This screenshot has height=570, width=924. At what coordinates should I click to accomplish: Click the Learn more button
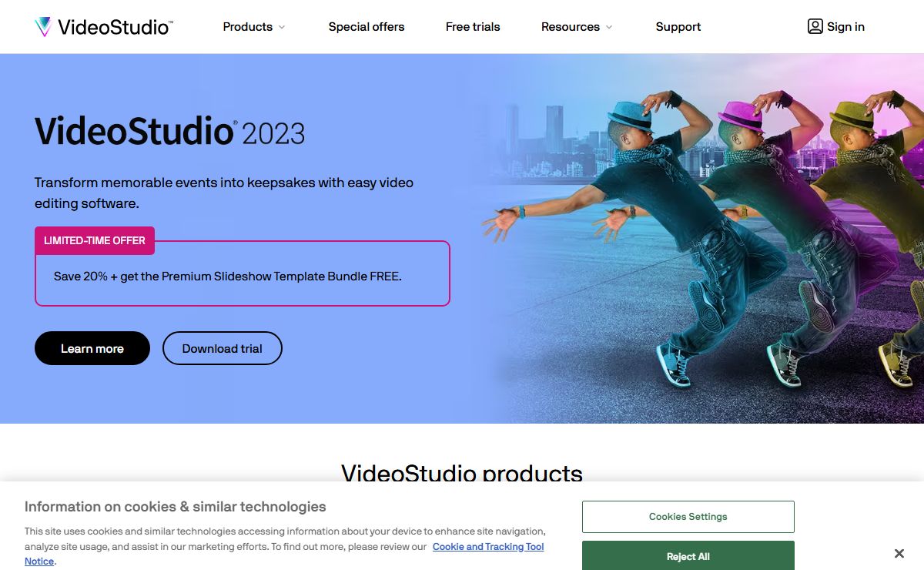(x=92, y=348)
